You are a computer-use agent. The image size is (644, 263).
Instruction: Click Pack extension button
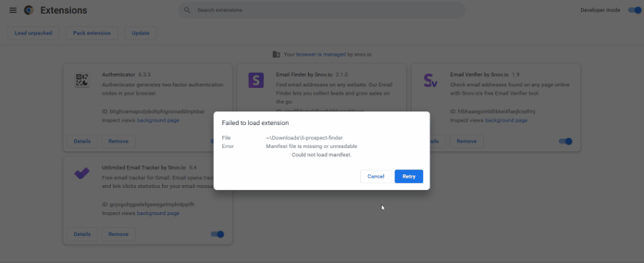click(92, 34)
